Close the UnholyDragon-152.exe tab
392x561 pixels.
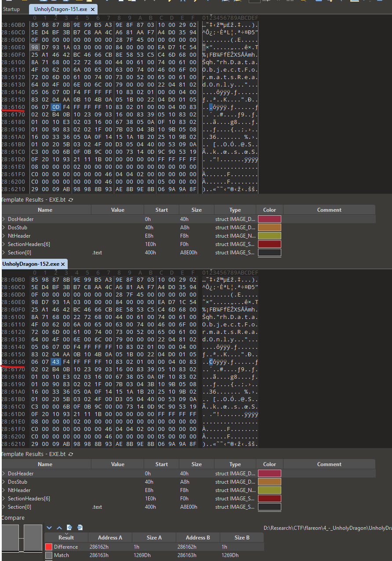coord(63,264)
